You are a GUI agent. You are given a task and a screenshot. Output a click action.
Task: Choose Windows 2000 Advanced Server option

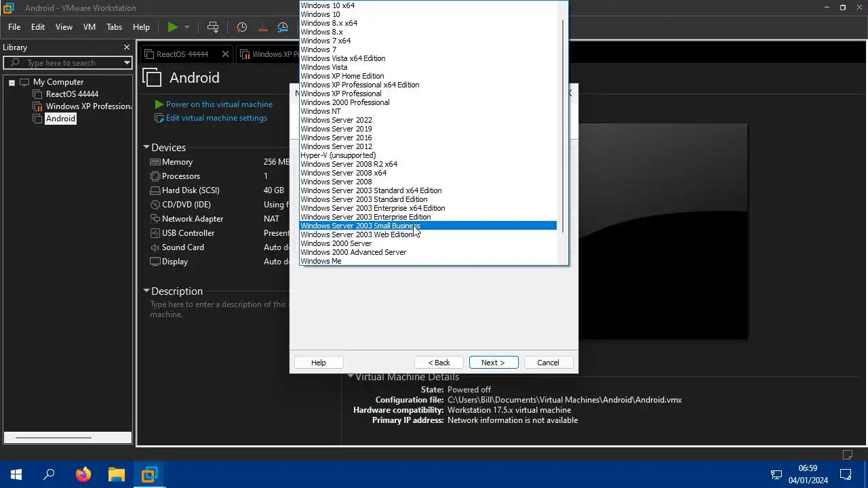coord(428,252)
